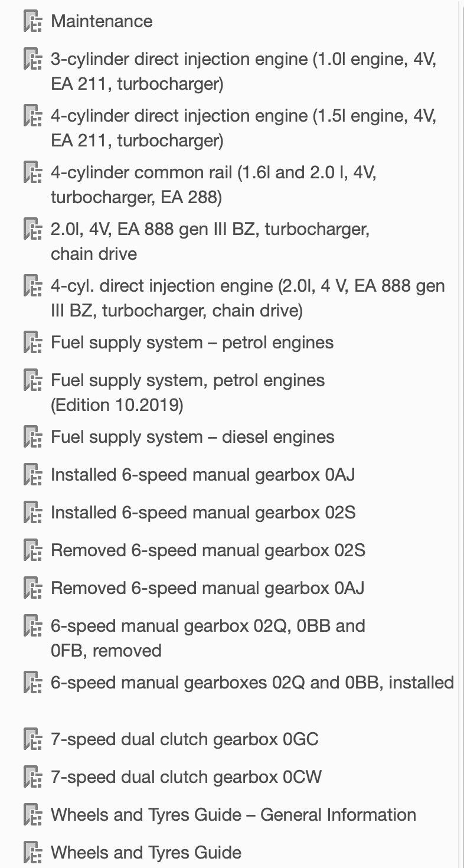The width and height of the screenshot is (464, 868).
Task: Click the icon beside 7-speed dual clutch gearbox 0GC
Action: coord(32,740)
